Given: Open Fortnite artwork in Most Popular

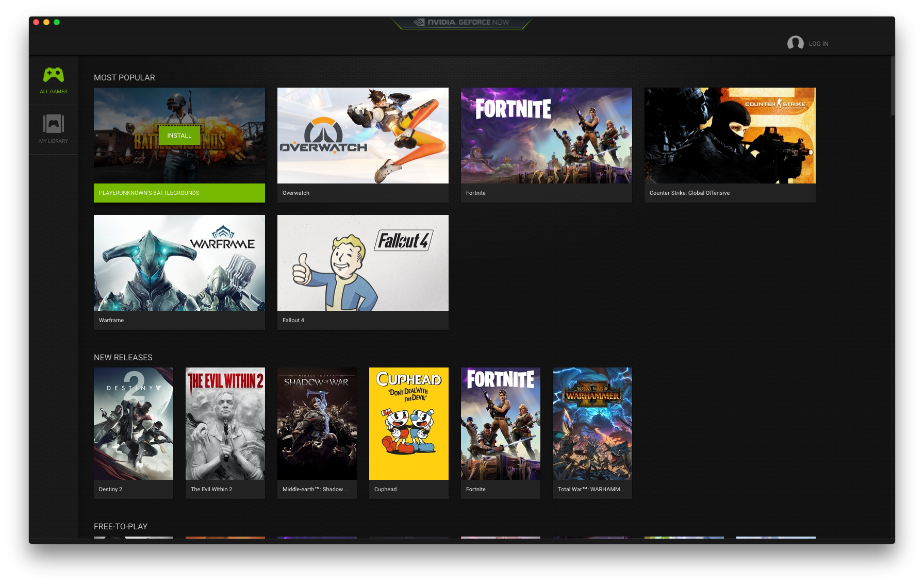Looking at the screenshot, I should coord(547,136).
